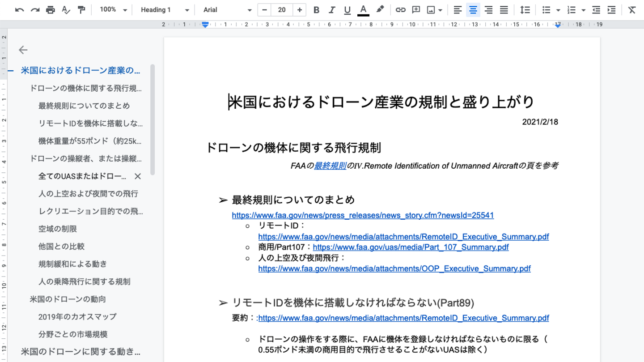Viewport: 644px width, 362px height.
Task: Click the increase indent icon
Action: point(611,10)
